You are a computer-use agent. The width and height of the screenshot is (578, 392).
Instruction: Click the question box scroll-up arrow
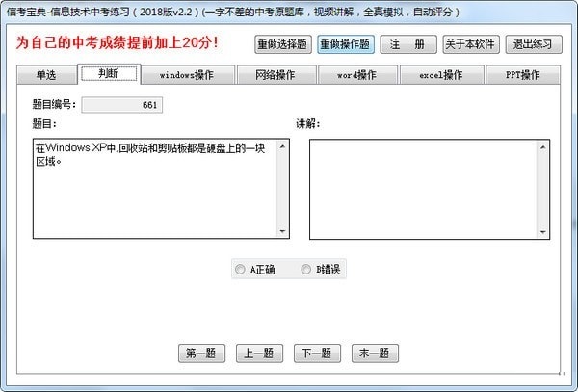pos(282,147)
